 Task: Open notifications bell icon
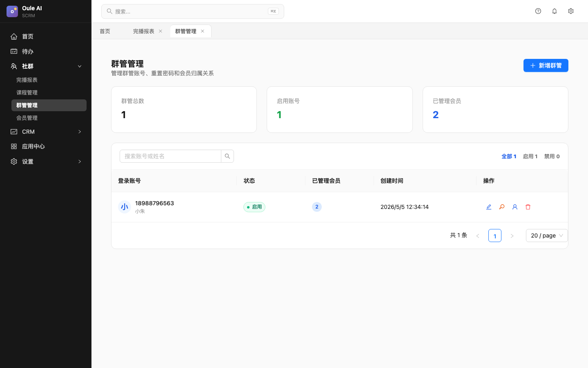(x=555, y=11)
